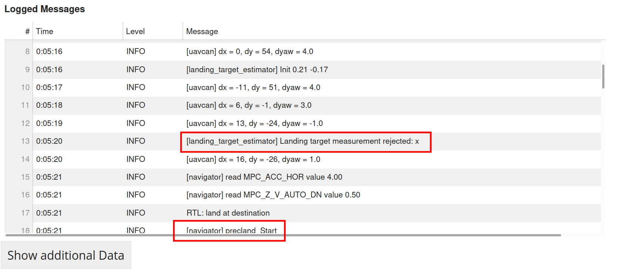Select the Message column header

point(202,31)
